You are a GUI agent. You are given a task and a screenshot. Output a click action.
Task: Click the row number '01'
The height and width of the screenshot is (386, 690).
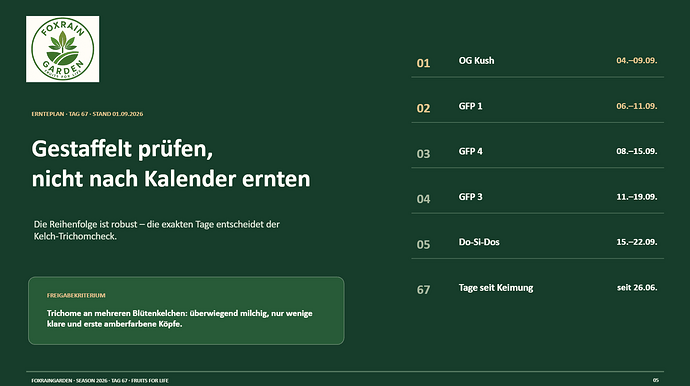[423, 63]
